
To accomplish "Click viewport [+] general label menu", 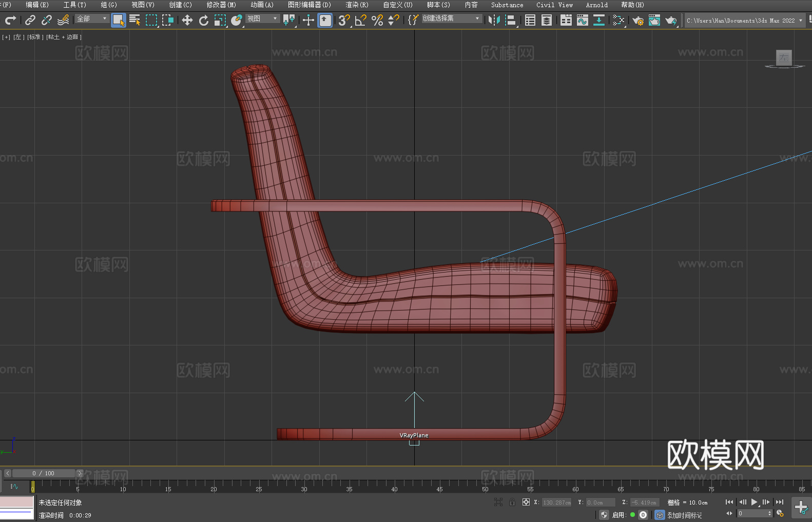I will click(x=6, y=37).
